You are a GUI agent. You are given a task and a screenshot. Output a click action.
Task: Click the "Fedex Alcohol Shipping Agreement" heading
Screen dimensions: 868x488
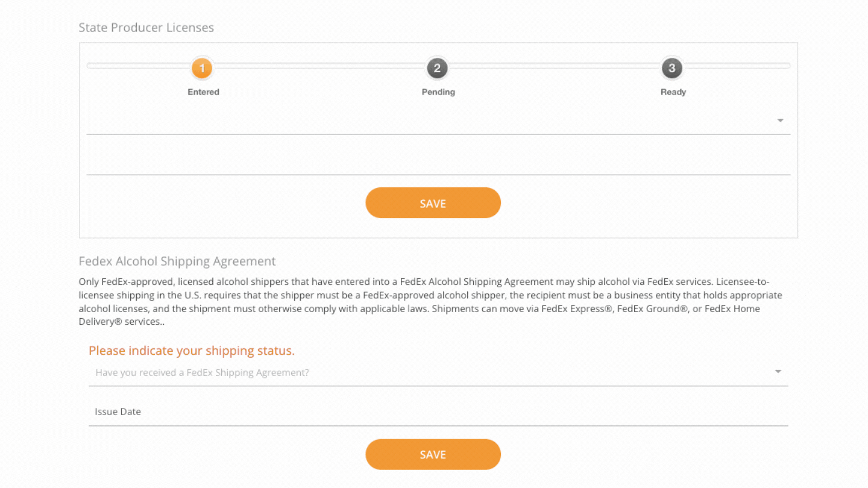177,261
